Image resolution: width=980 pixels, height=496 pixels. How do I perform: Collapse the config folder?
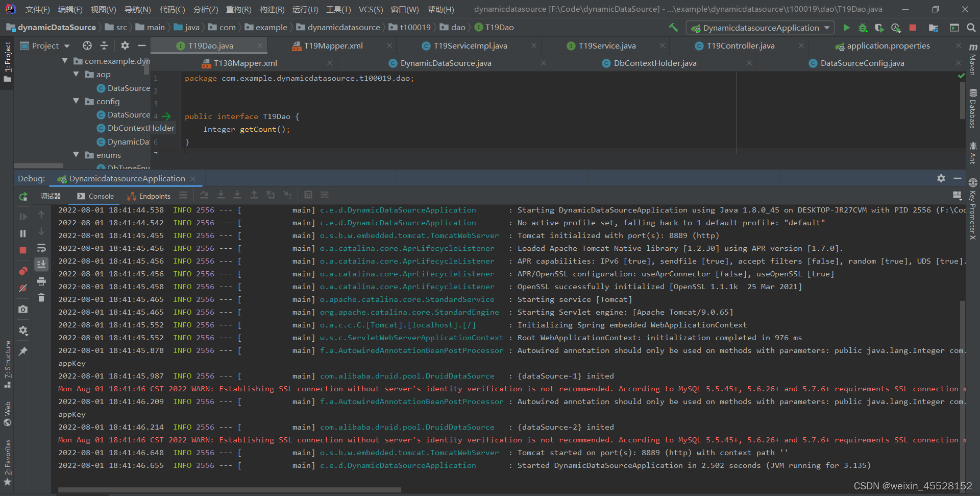tap(76, 101)
